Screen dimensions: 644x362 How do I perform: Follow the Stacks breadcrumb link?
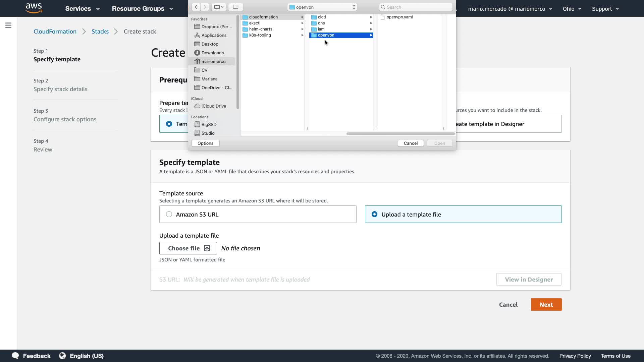point(100,32)
